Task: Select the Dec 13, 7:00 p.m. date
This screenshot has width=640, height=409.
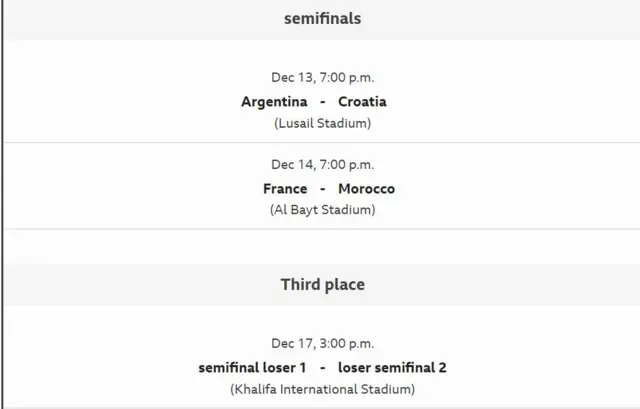Action: coord(322,78)
